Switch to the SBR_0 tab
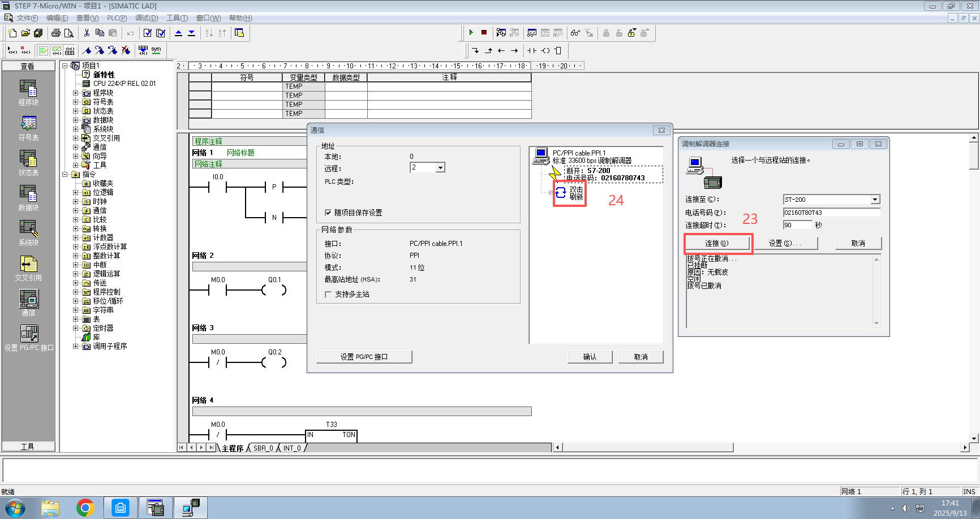 pyautogui.click(x=263, y=448)
